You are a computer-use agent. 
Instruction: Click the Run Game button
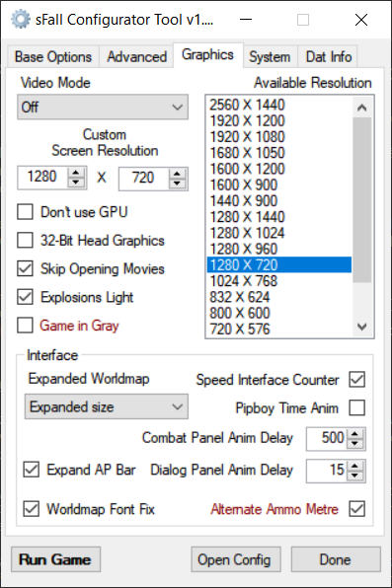(x=55, y=559)
